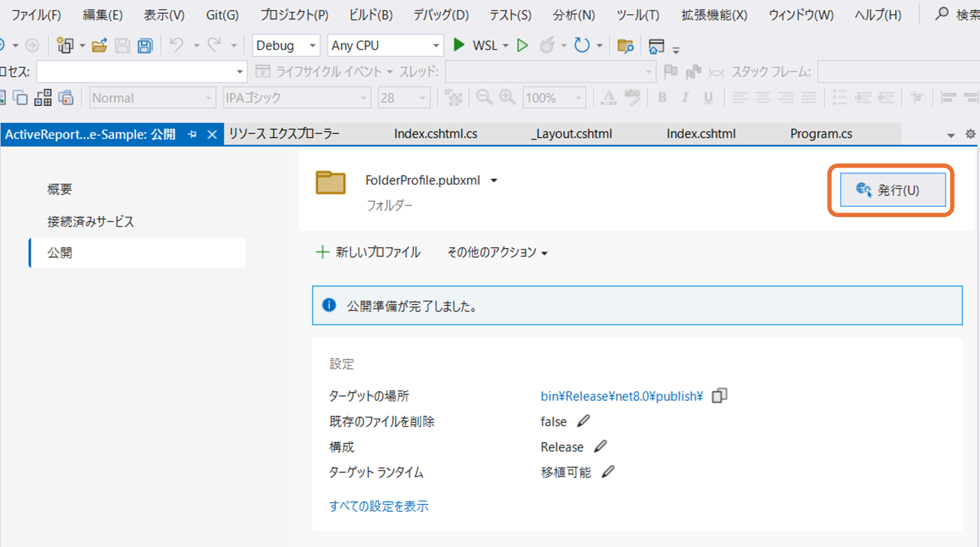Switch to Index.cshtml.cs tab
The image size is (980, 547).
click(x=435, y=134)
